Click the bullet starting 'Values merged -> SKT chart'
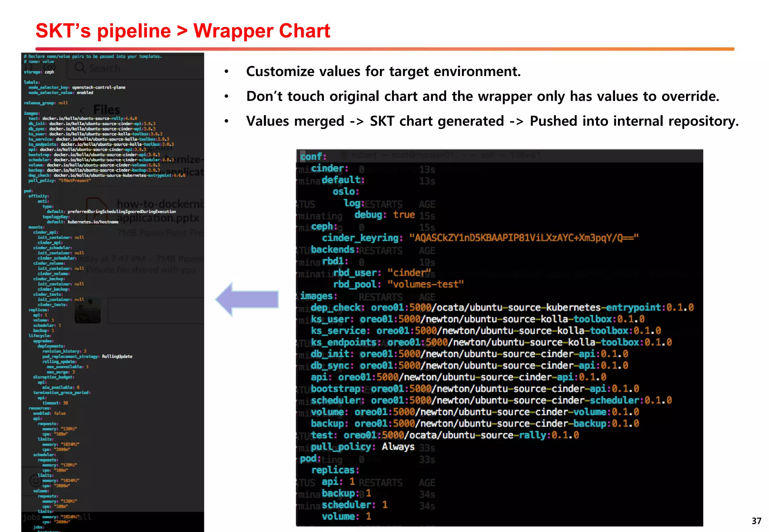769x532 pixels. [x=492, y=121]
